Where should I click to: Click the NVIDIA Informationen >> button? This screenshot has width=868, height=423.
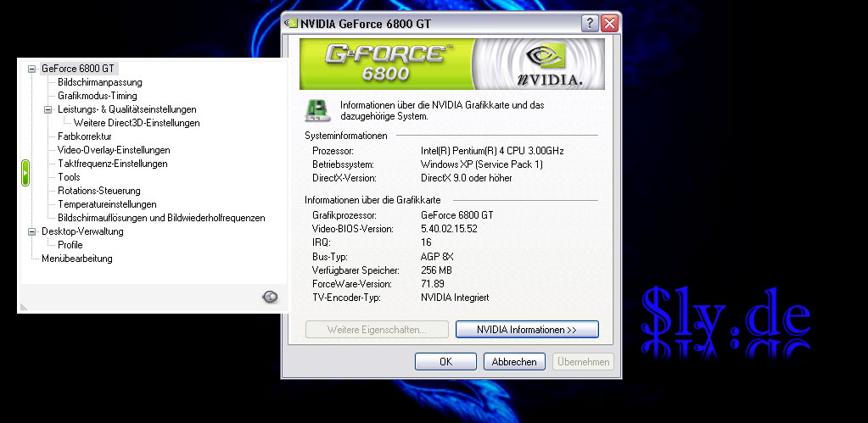(x=527, y=330)
